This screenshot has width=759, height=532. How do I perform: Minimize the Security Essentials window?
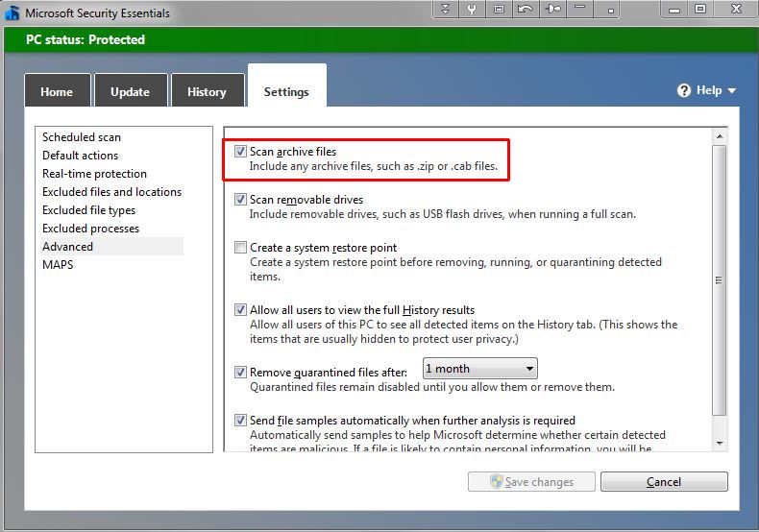coord(674,10)
